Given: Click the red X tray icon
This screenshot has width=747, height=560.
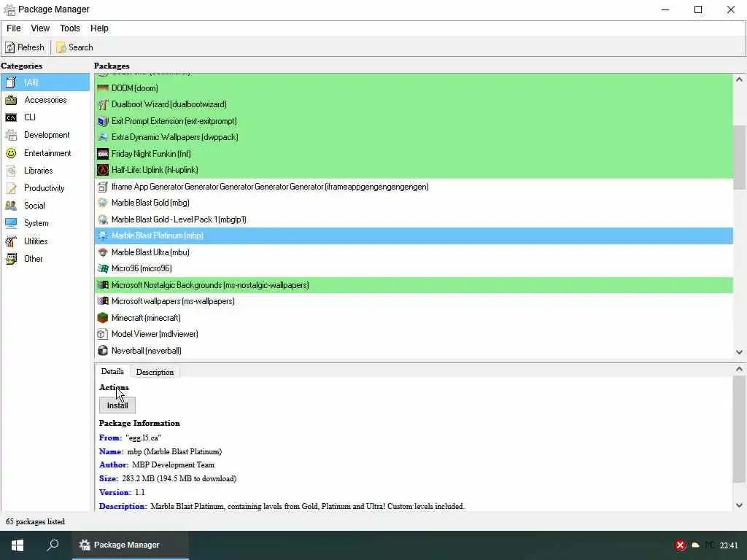Looking at the screenshot, I should (681, 545).
